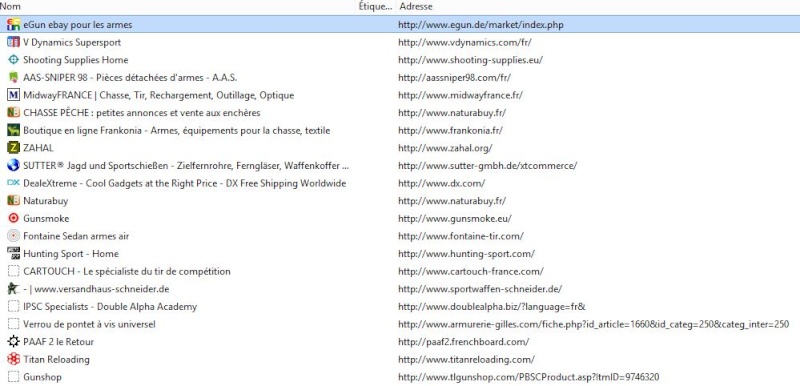This screenshot has height=386, width=800.
Task: Select the V Dynamics Supersport bookmark name
Action: tap(72, 42)
